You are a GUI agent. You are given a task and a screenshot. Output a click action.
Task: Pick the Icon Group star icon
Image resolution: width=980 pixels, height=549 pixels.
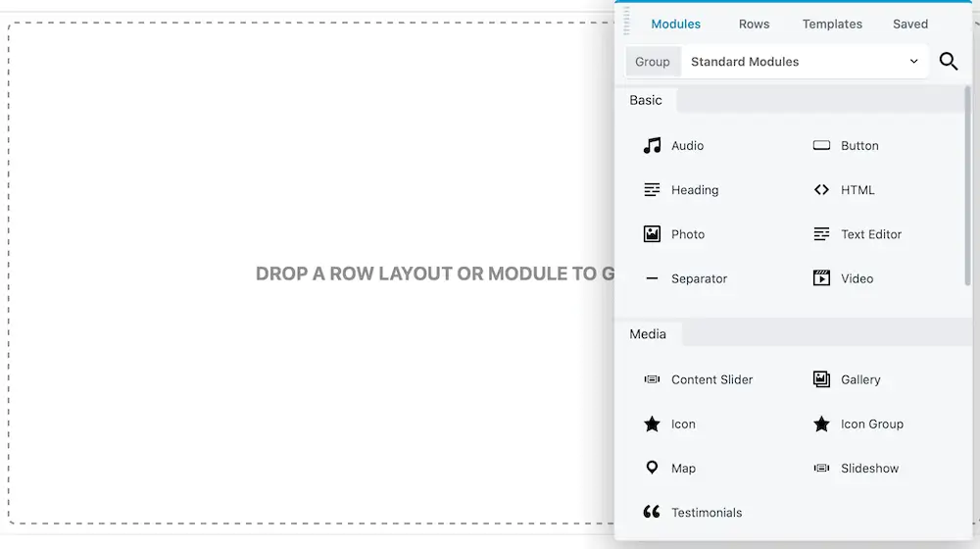pyautogui.click(x=821, y=424)
